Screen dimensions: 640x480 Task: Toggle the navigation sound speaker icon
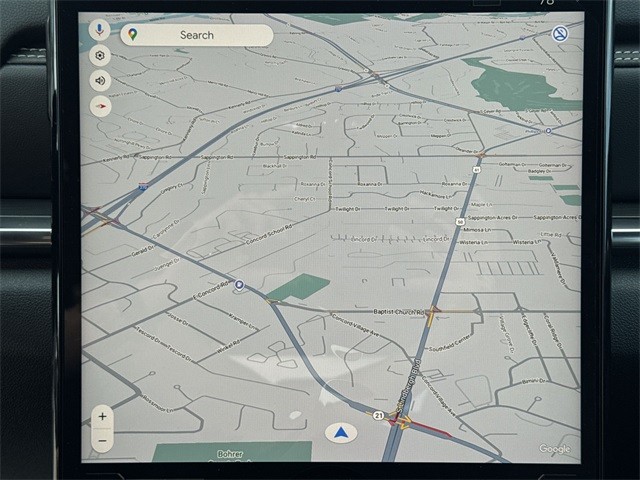pos(101,81)
